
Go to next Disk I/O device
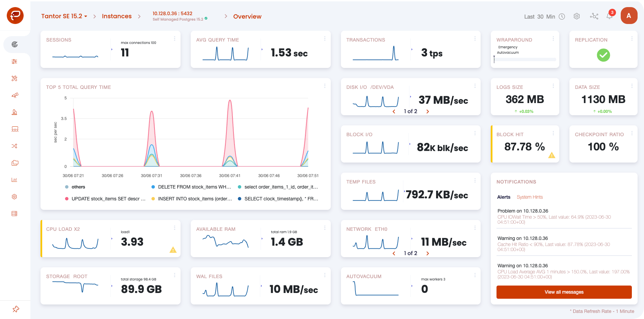428,112
